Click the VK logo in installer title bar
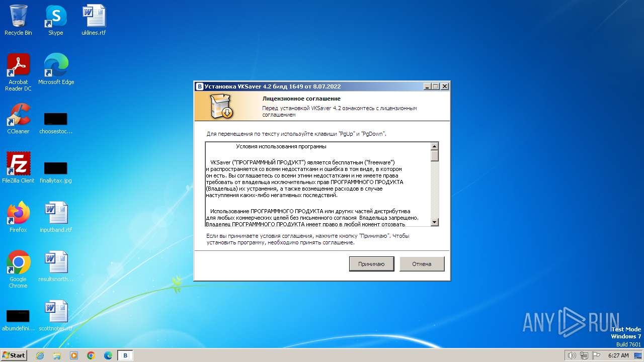Screen dimensions: 644x362 199,86
